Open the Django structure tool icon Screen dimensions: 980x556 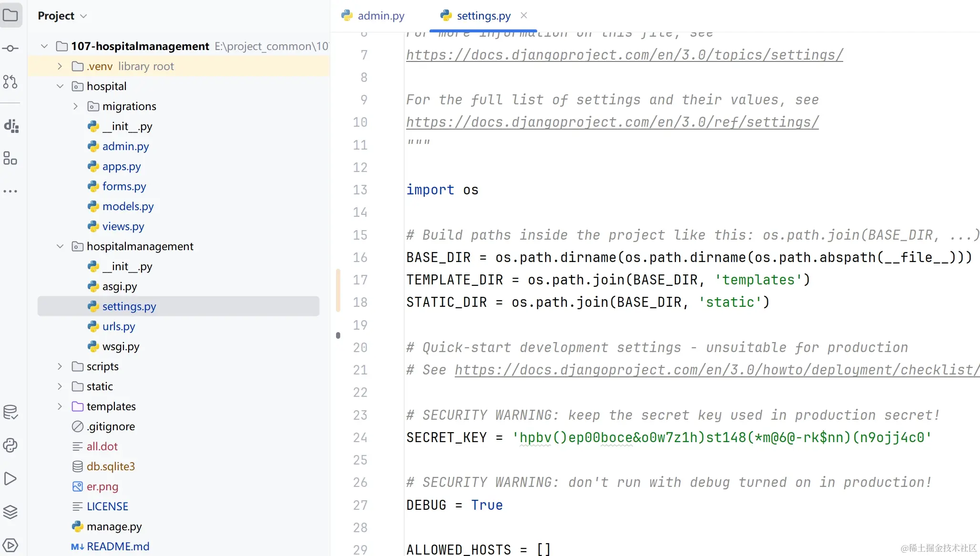coord(11,126)
